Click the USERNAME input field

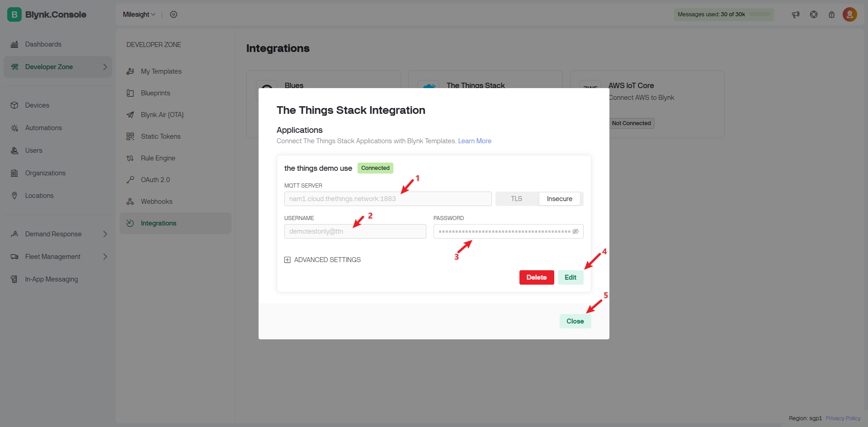pos(355,231)
